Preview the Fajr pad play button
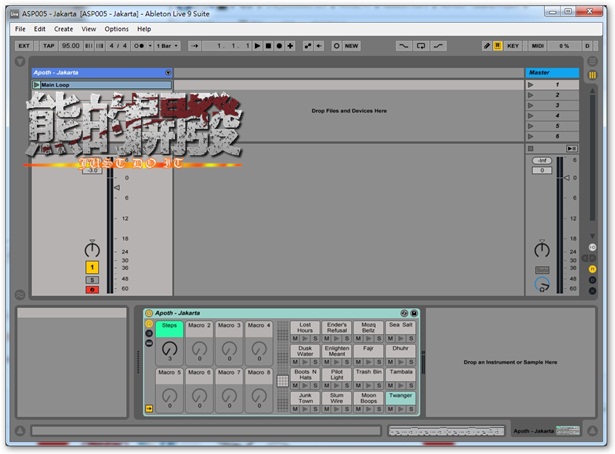 coord(368,362)
